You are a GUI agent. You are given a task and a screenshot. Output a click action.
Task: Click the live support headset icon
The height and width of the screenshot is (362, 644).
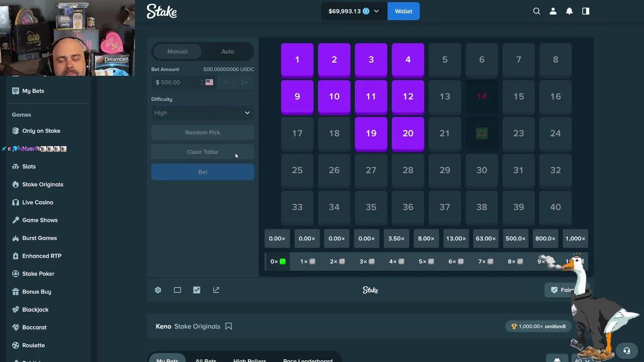point(626,351)
